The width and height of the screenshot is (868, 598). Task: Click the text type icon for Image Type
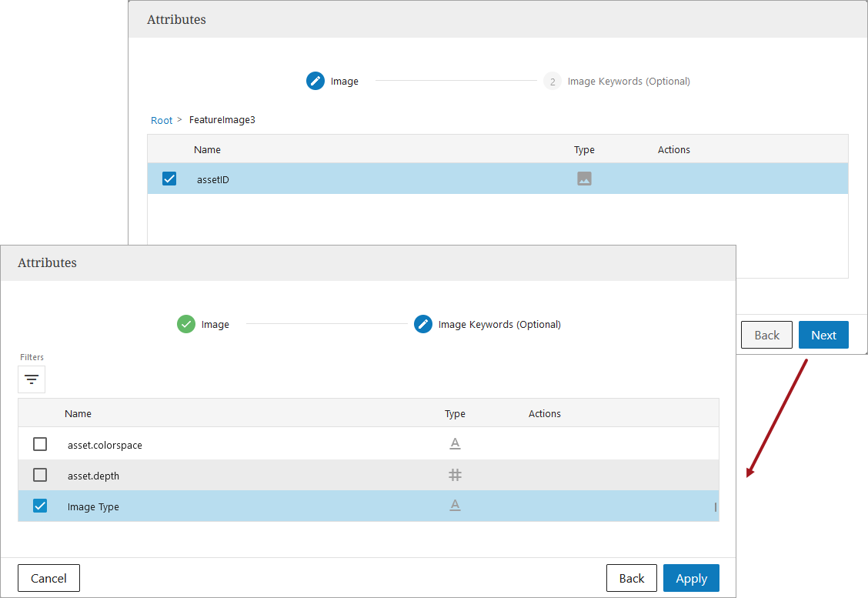pos(455,506)
